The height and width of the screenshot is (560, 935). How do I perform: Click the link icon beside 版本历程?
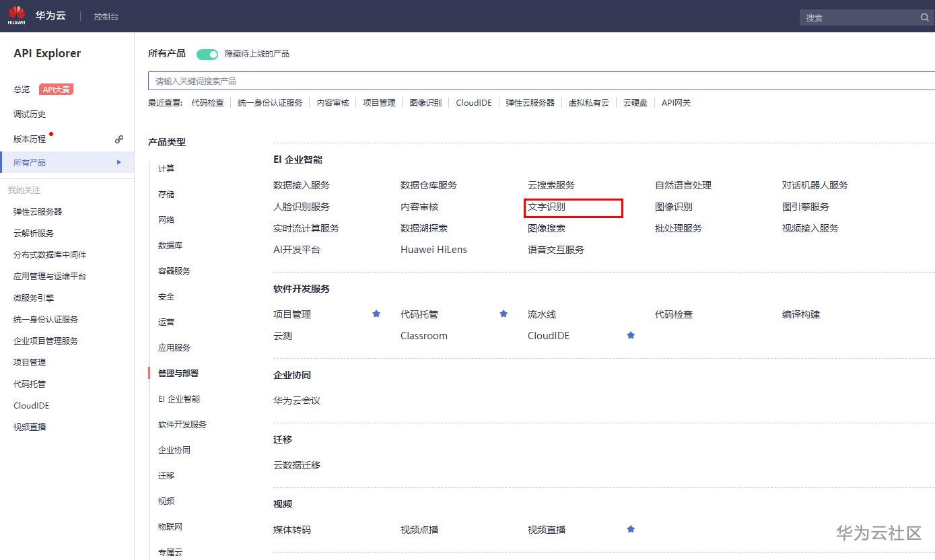pos(119,139)
